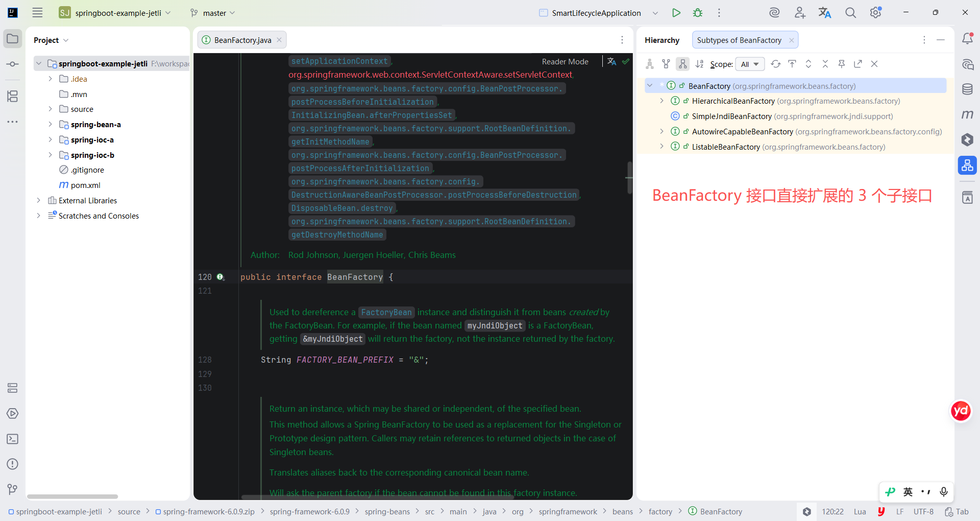The height and width of the screenshot is (521, 980).
Task: Open the Database tool window
Action: click(x=967, y=89)
